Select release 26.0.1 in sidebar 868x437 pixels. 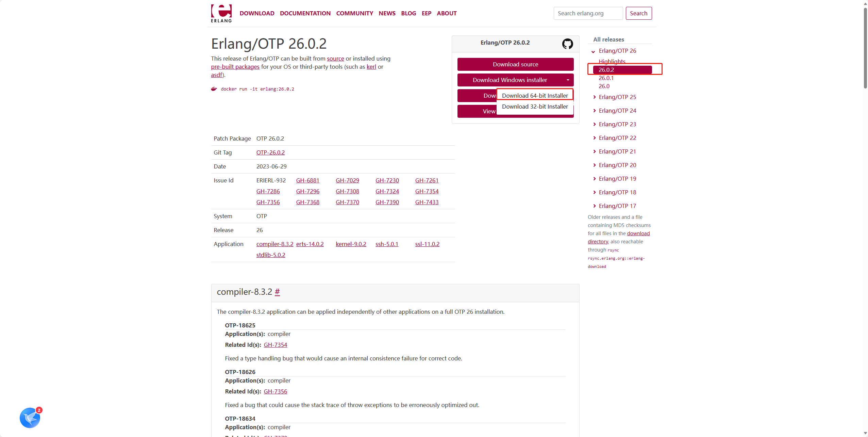point(606,78)
